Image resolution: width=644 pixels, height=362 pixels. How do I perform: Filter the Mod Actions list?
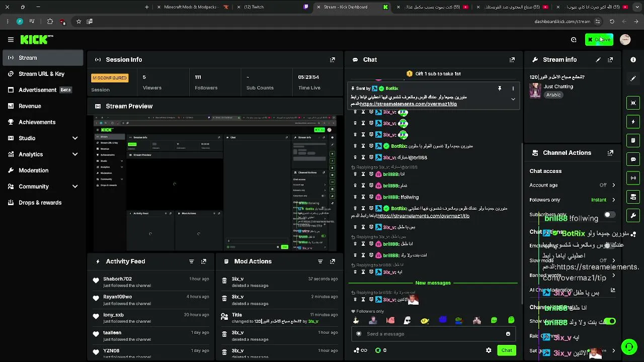tap(320, 261)
